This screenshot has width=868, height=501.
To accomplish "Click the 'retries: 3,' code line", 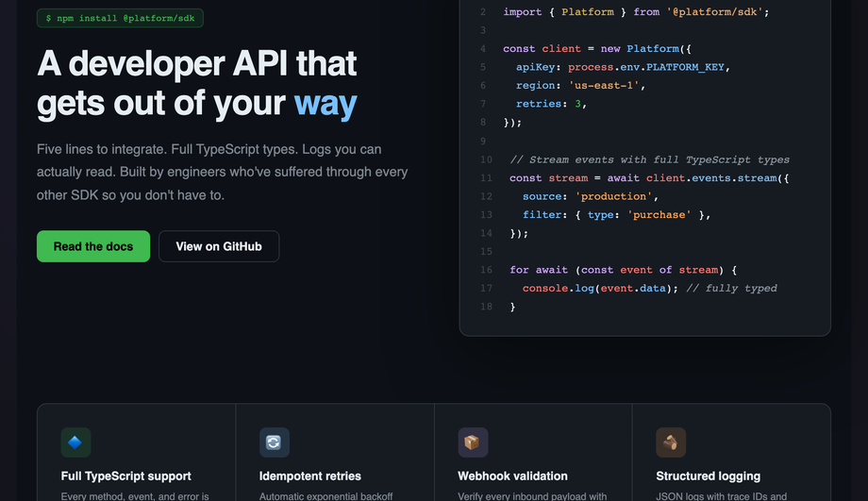I will coord(551,104).
